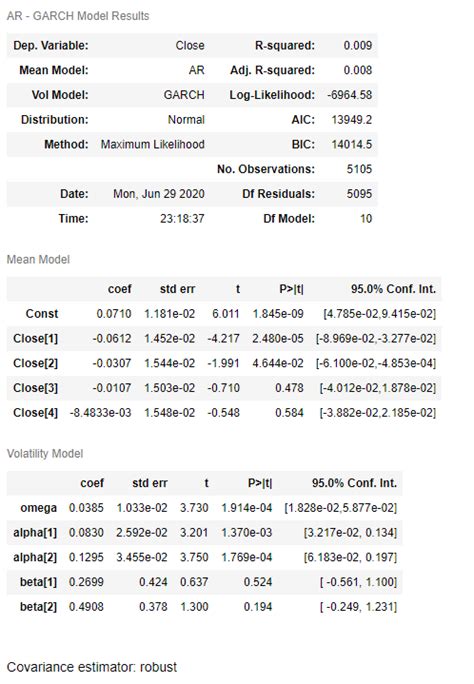Image resolution: width=474 pixels, height=684 pixels.
Task: Select the Close[1] row label
Action: [35, 339]
